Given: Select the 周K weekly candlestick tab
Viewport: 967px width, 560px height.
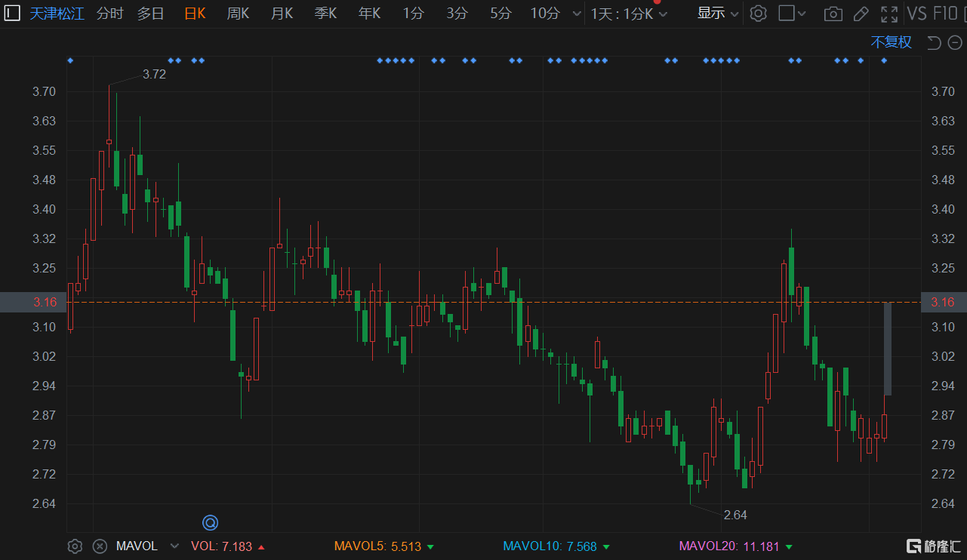Looking at the screenshot, I should point(239,14).
